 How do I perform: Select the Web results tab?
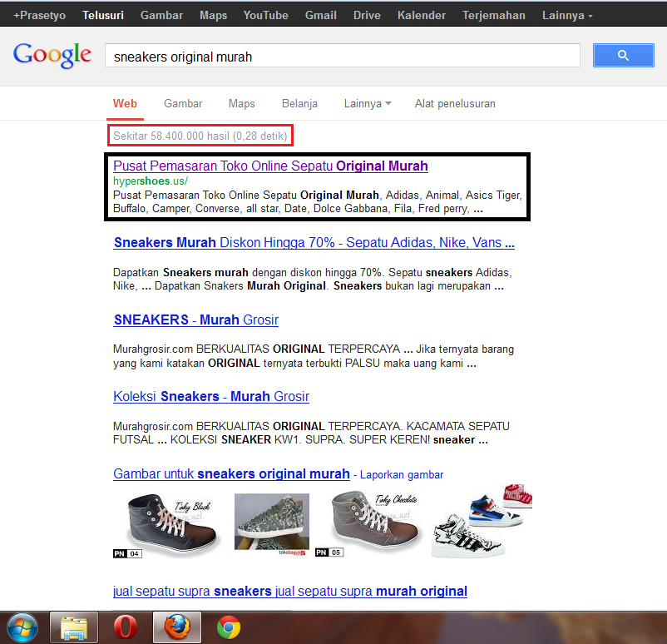(125, 103)
